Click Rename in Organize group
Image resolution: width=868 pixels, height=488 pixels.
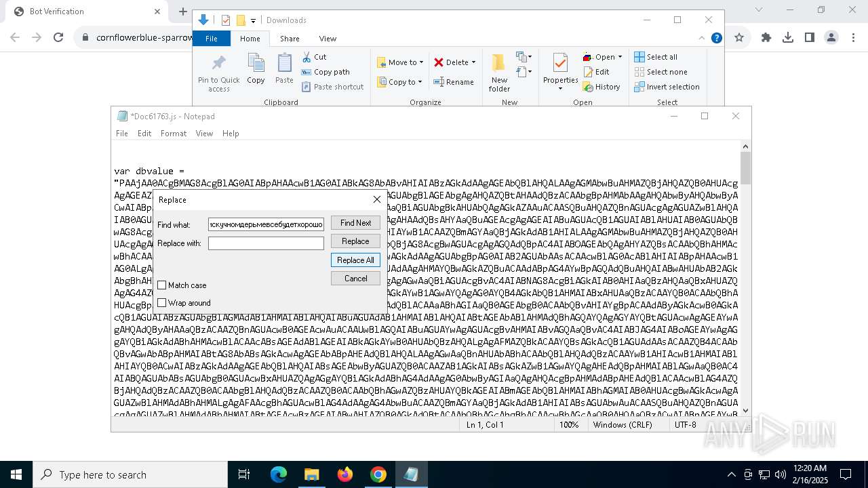click(x=454, y=82)
